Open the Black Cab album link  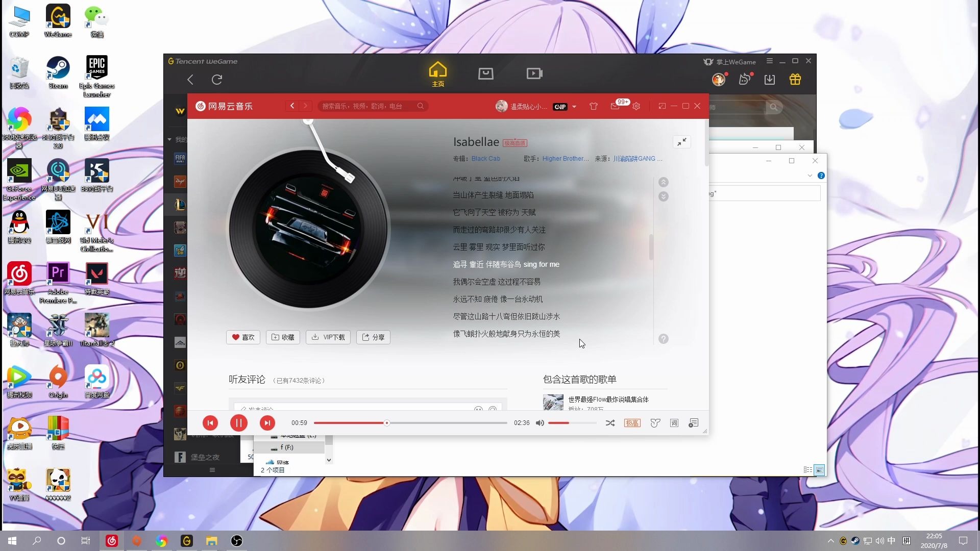[485, 159]
